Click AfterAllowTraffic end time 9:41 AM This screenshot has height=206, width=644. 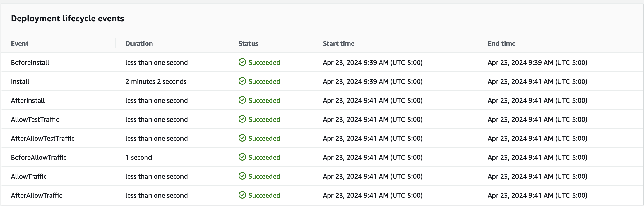coord(538,196)
